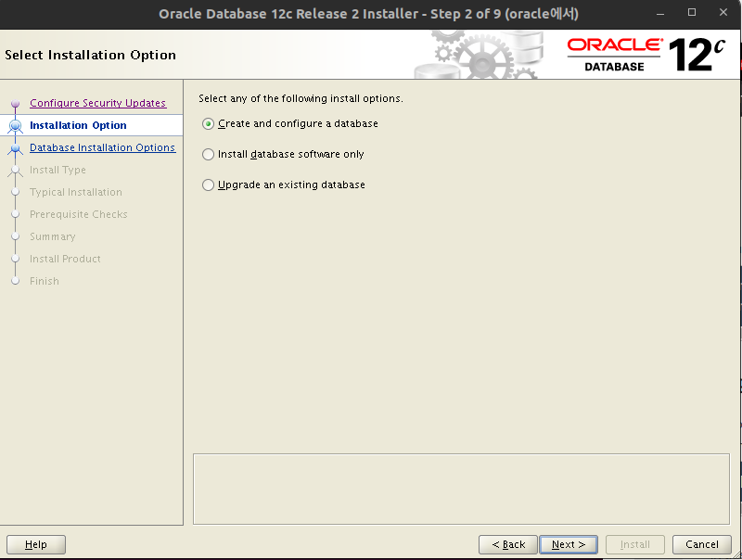The height and width of the screenshot is (560, 742).
Task: Cancel the Oracle installer
Action: coord(702,544)
